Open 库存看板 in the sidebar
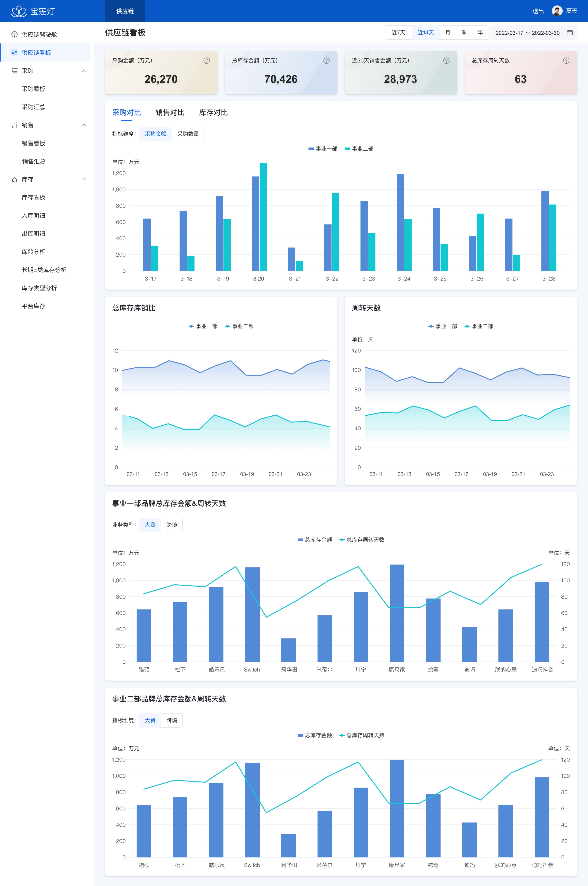 tap(45, 197)
